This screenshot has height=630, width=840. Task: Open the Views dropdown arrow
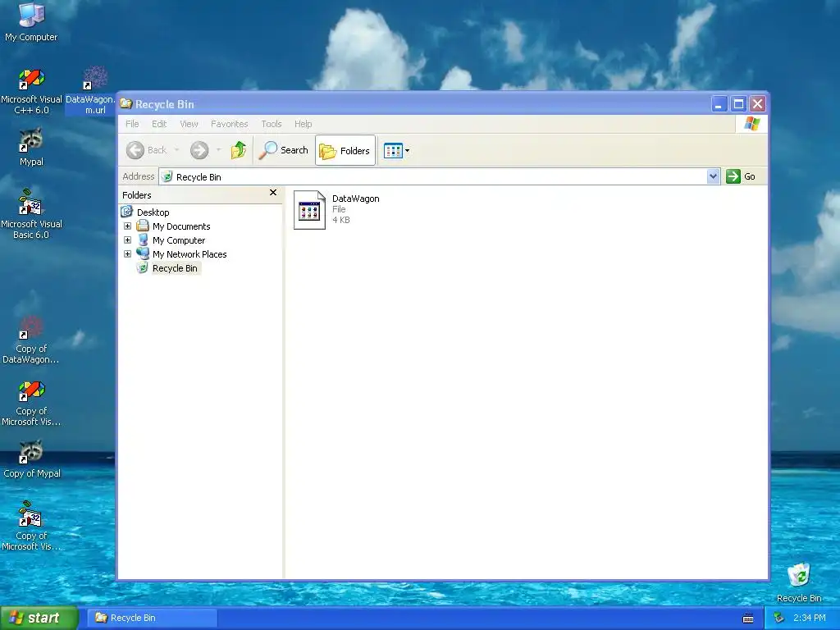pyautogui.click(x=408, y=151)
